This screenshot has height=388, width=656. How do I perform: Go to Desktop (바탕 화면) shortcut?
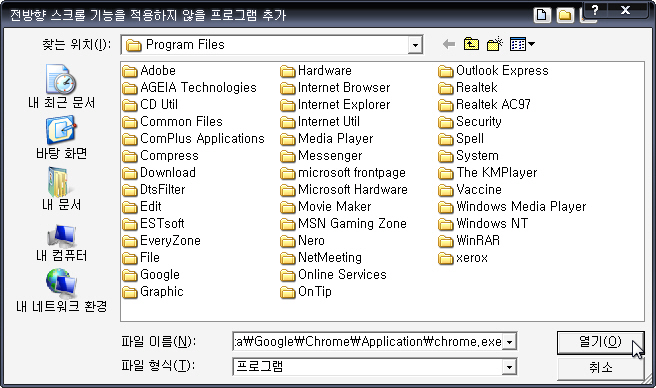(61, 138)
